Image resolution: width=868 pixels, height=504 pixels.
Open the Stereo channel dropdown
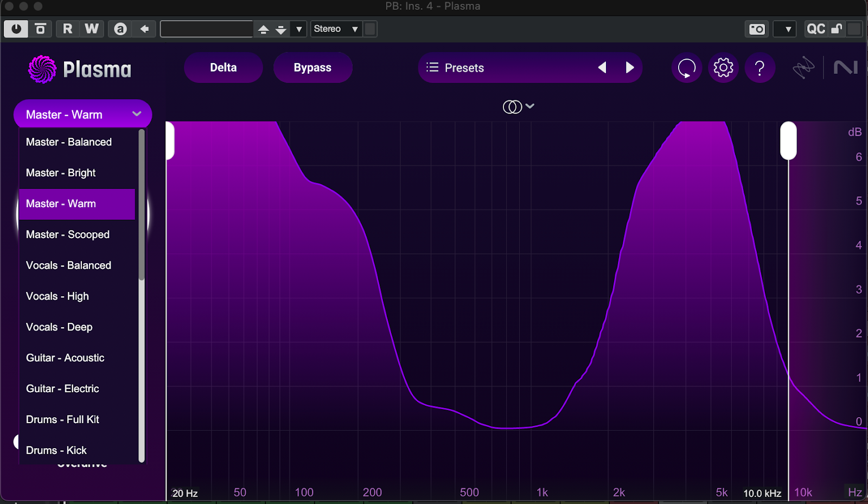tap(336, 29)
